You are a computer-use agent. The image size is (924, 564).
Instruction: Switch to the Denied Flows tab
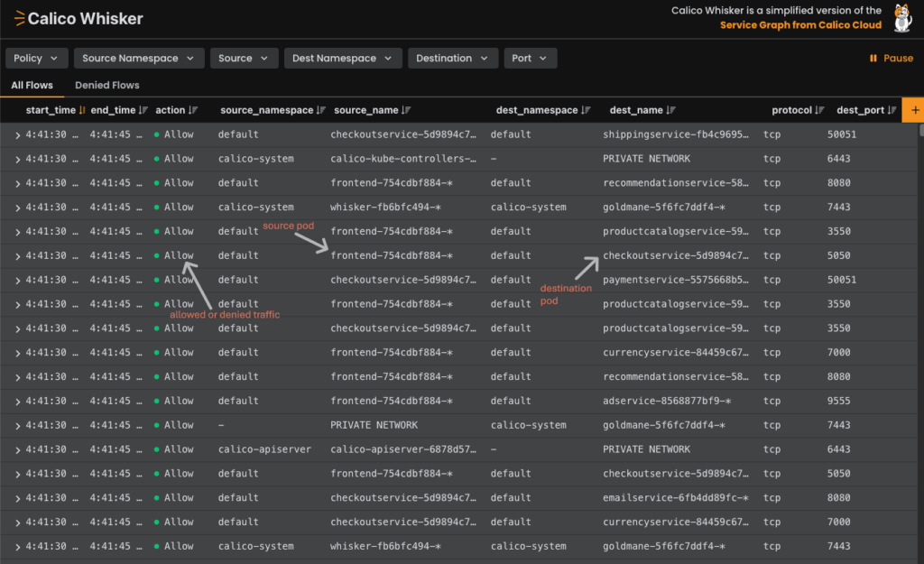coord(106,85)
